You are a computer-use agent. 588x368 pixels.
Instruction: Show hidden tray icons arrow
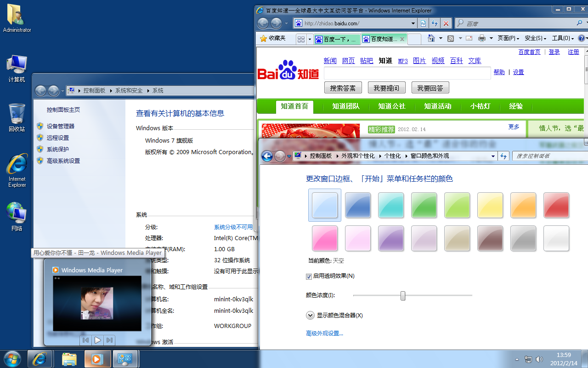pyautogui.click(x=517, y=359)
